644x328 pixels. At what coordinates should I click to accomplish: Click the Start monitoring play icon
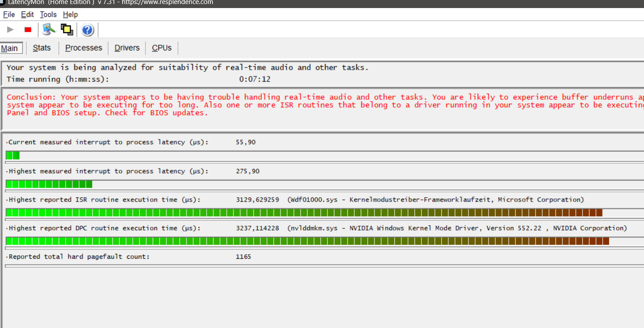click(10, 30)
